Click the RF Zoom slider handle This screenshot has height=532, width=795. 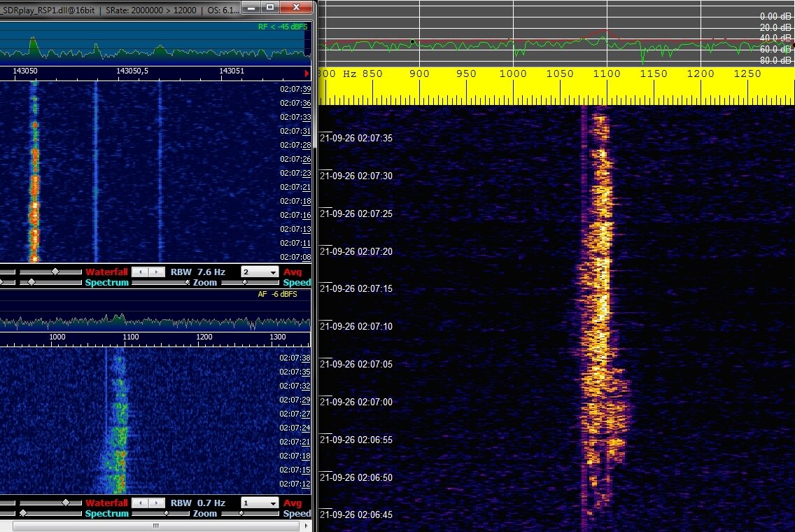[187, 283]
